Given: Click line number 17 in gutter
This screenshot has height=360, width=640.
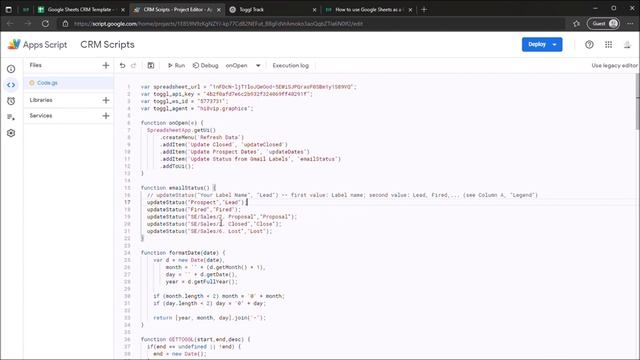Looking at the screenshot, I should [128, 202].
